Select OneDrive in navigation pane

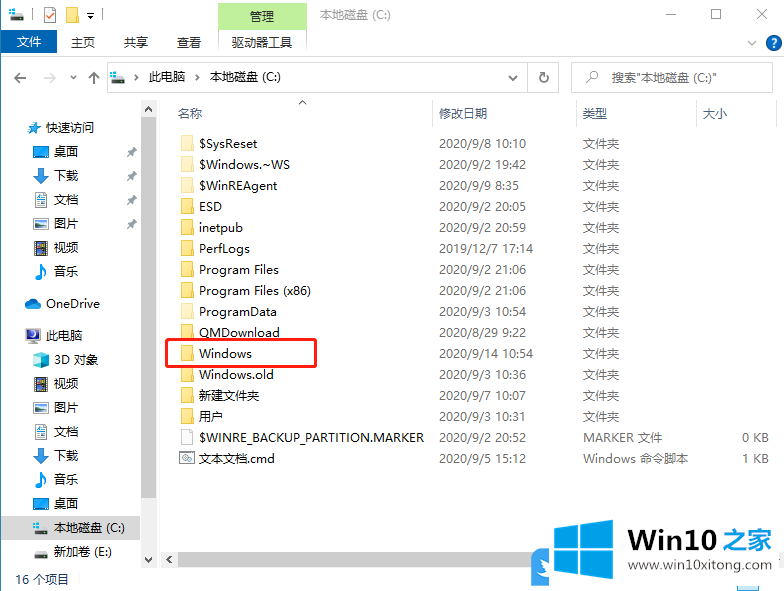pyautogui.click(x=72, y=303)
